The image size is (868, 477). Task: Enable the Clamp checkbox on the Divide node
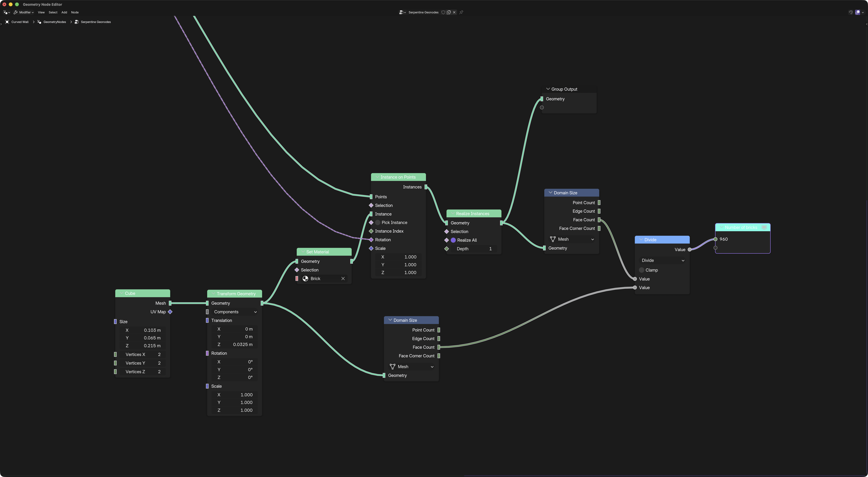pos(642,270)
